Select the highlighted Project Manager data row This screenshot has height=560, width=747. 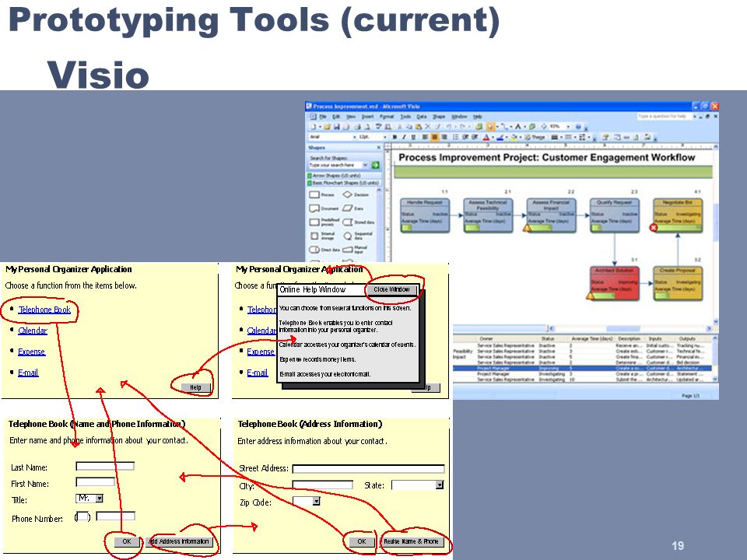[582, 368]
